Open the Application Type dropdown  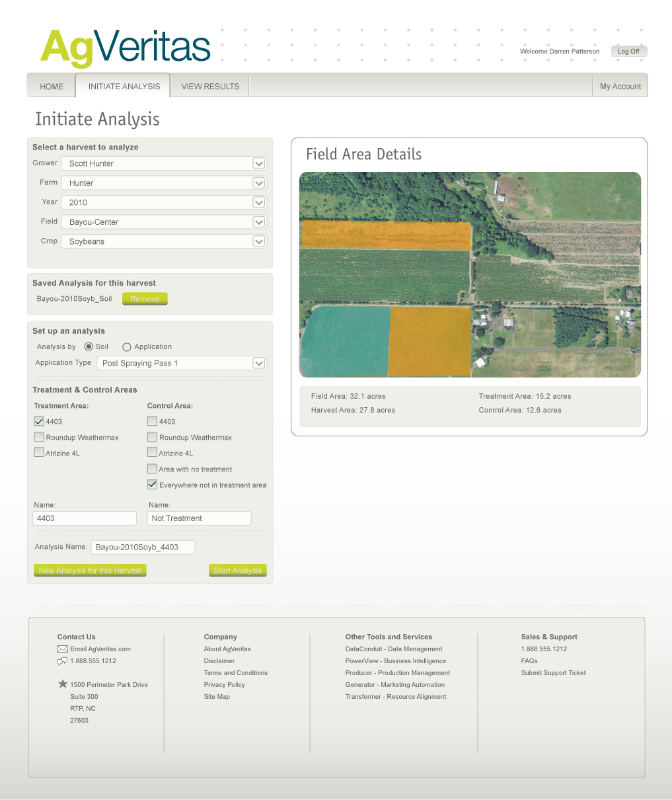(x=182, y=363)
